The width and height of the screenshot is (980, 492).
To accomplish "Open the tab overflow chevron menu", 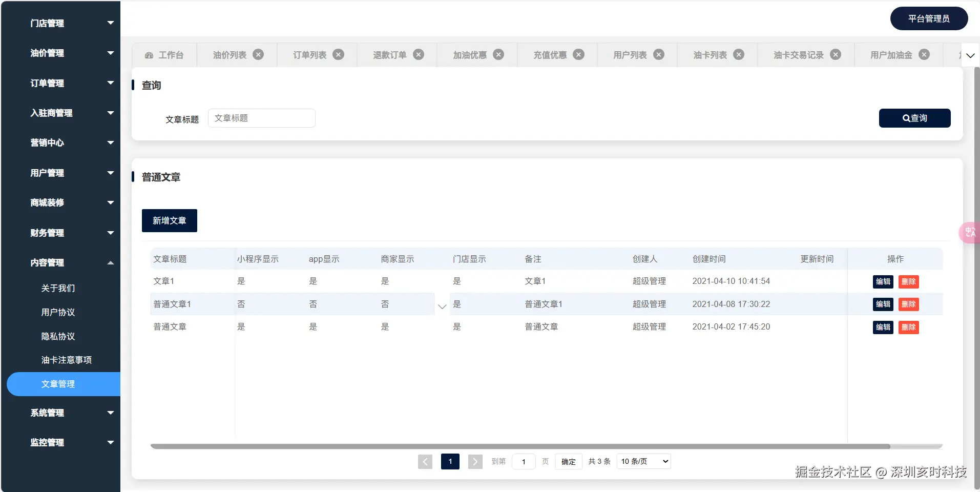I will [970, 55].
